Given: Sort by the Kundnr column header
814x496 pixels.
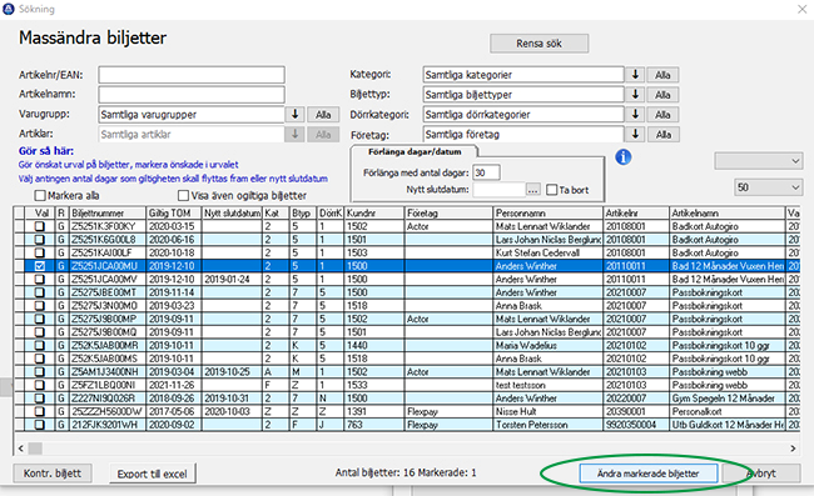Looking at the screenshot, I should tap(374, 213).
